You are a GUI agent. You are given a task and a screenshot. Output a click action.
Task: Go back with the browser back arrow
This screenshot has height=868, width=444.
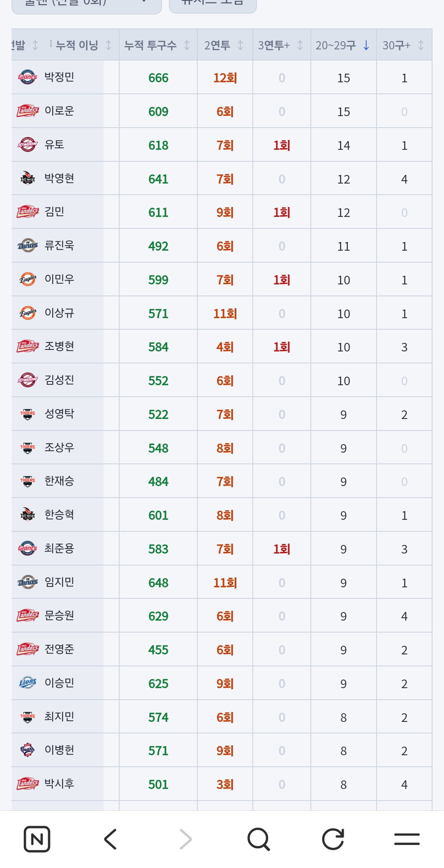pyautogui.click(x=111, y=839)
